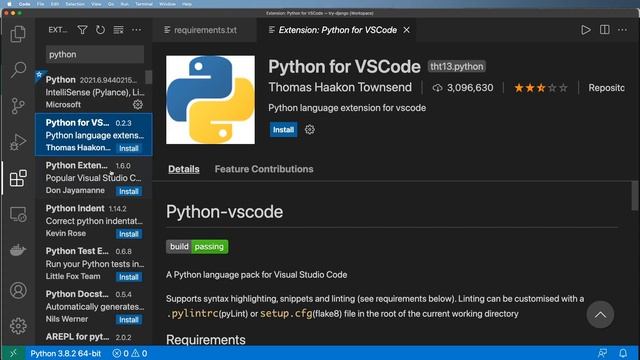The image size is (640, 360).
Task: Click the details page scrollbar
Action: coord(635,196)
